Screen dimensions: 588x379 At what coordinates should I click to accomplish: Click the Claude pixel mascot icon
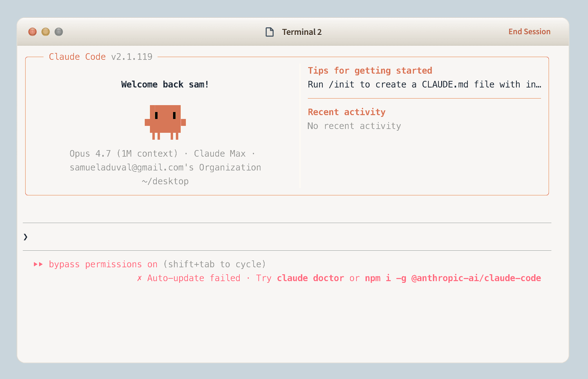(x=165, y=122)
